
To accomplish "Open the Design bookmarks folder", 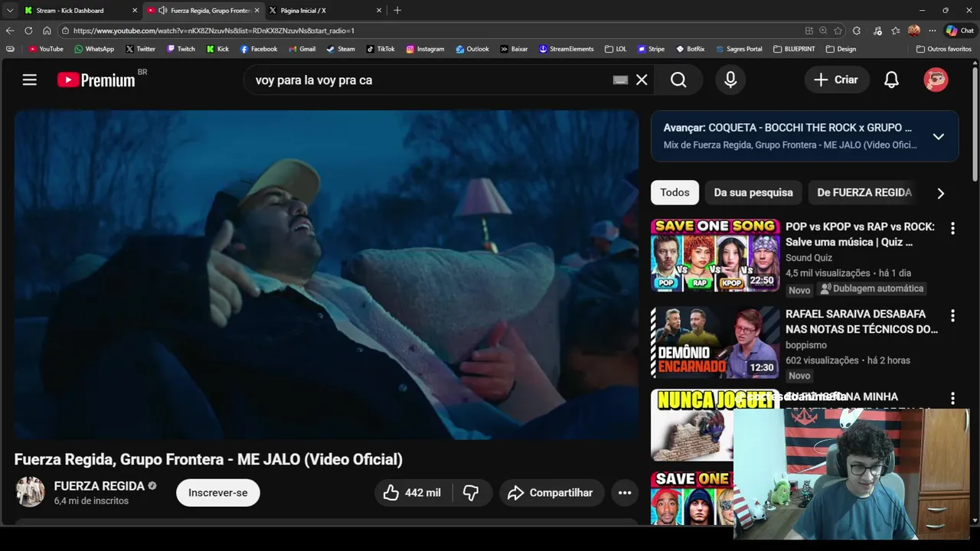I will point(841,49).
